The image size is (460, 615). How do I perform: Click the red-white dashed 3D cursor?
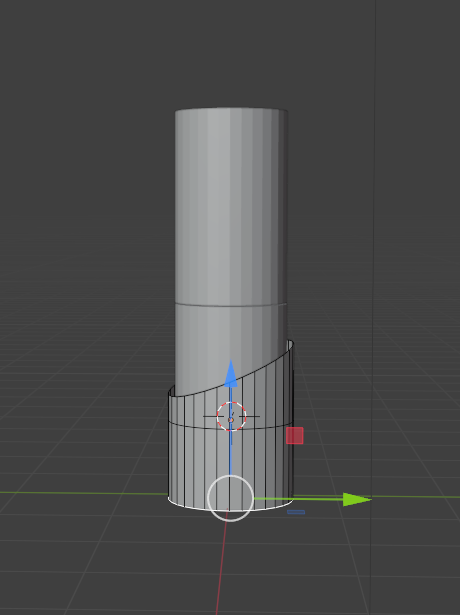coord(231,417)
